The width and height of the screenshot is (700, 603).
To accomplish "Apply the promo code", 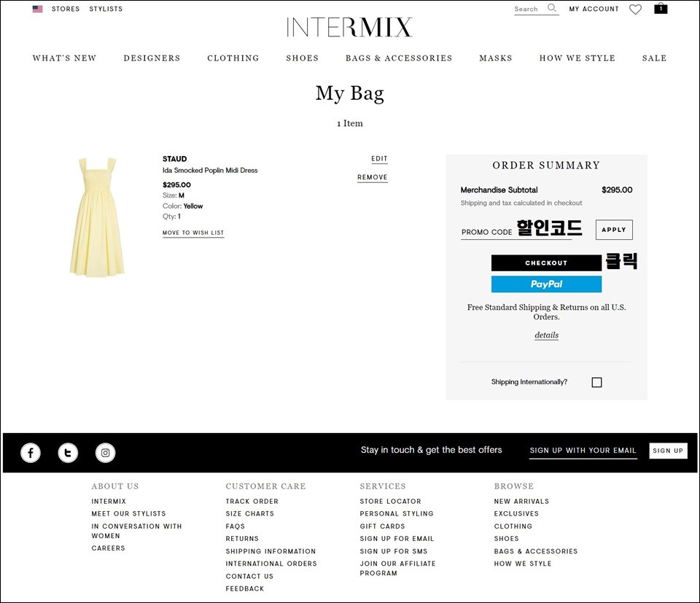I will [x=614, y=230].
